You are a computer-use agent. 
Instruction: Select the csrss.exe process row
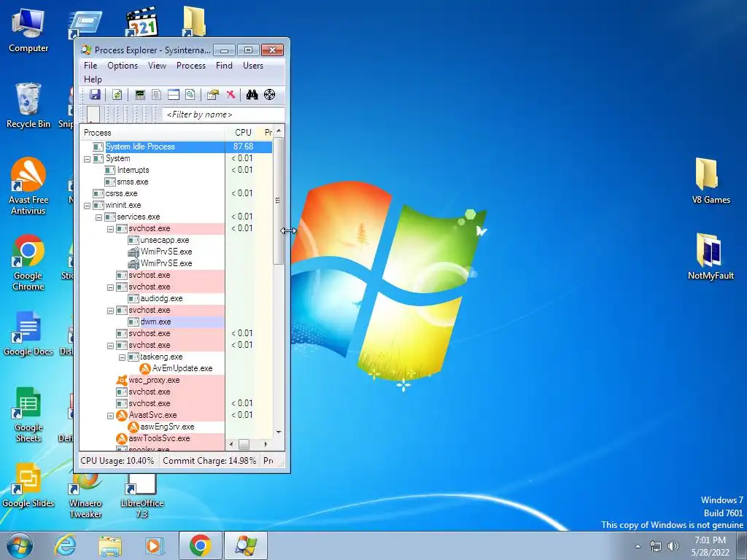(x=177, y=193)
